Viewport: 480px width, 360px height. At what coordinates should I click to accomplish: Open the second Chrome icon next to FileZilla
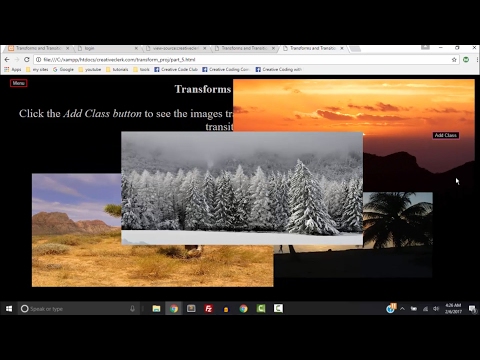(x=244, y=309)
